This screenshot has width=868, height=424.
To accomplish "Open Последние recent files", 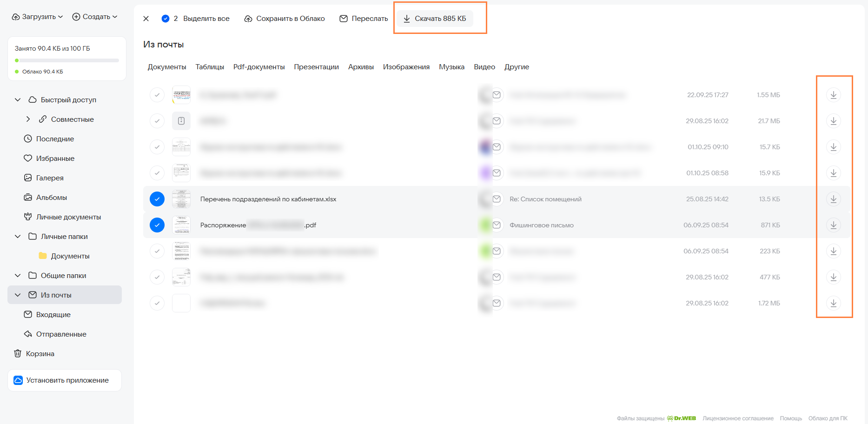I will pos(55,139).
